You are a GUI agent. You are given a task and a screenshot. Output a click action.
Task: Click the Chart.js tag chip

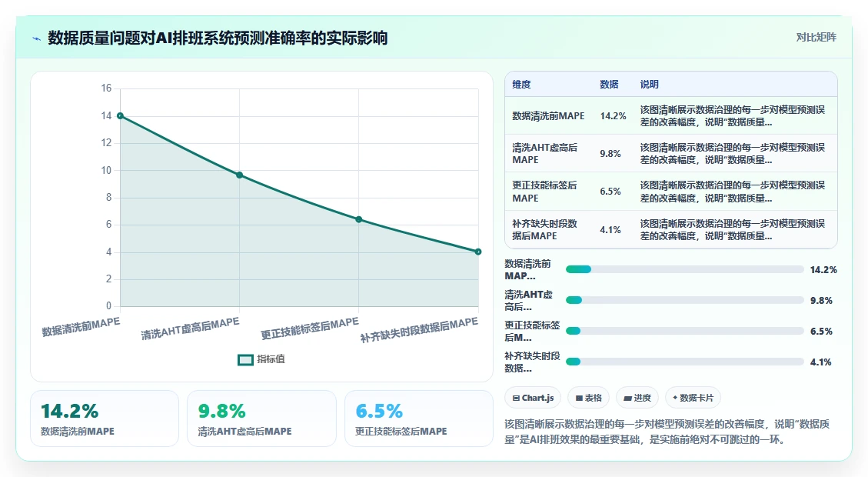(533, 398)
